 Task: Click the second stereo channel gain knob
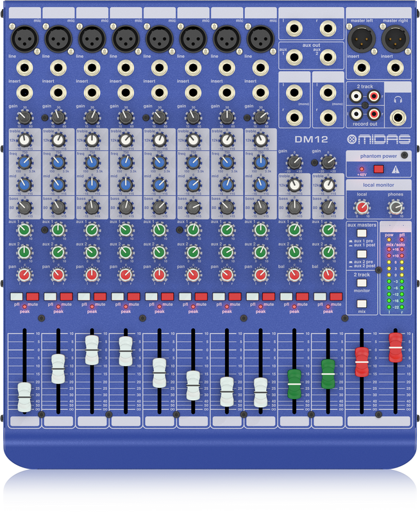pos(328,162)
